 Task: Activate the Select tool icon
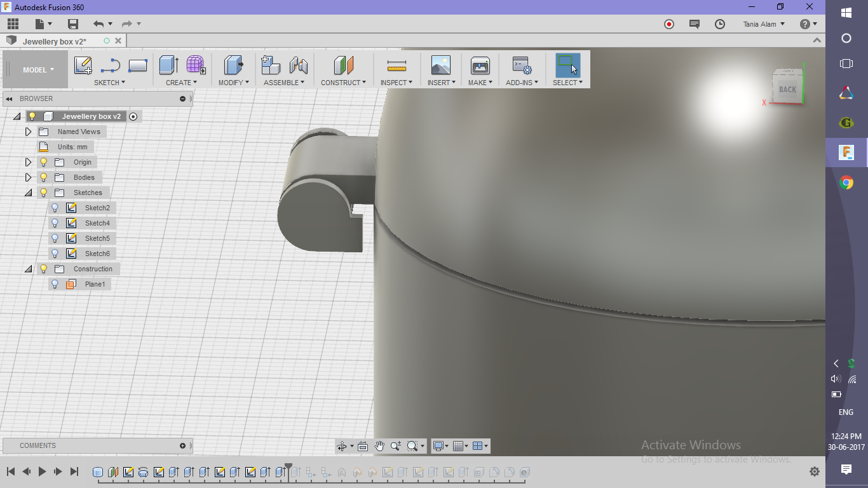click(567, 65)
